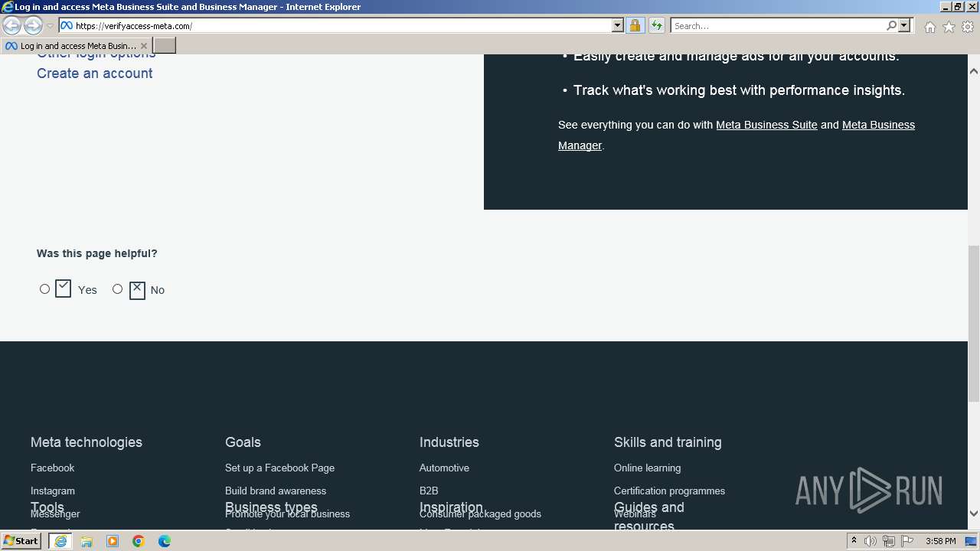
Task: Open Certification programmes link
Action: [669, 491]
